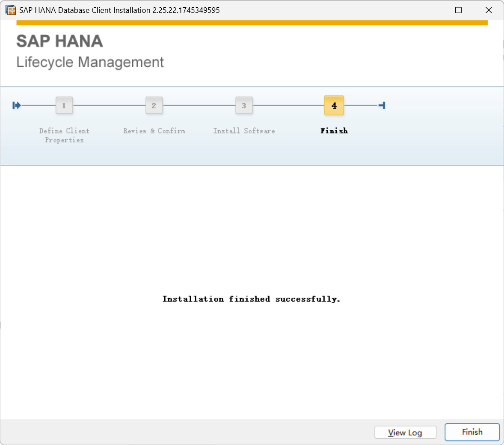Click the 'Define Client Properties' step label

coord(64,135)
